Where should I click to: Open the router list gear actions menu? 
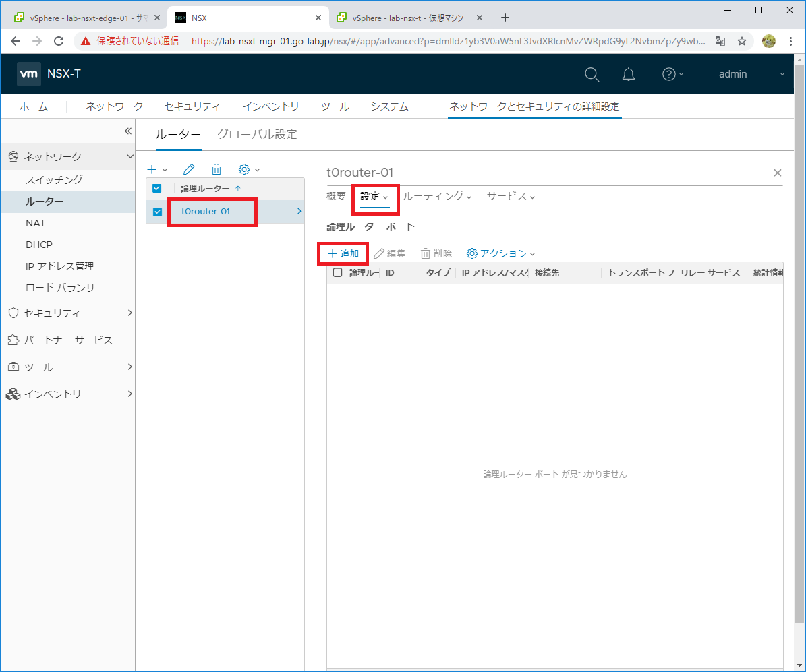249,169
